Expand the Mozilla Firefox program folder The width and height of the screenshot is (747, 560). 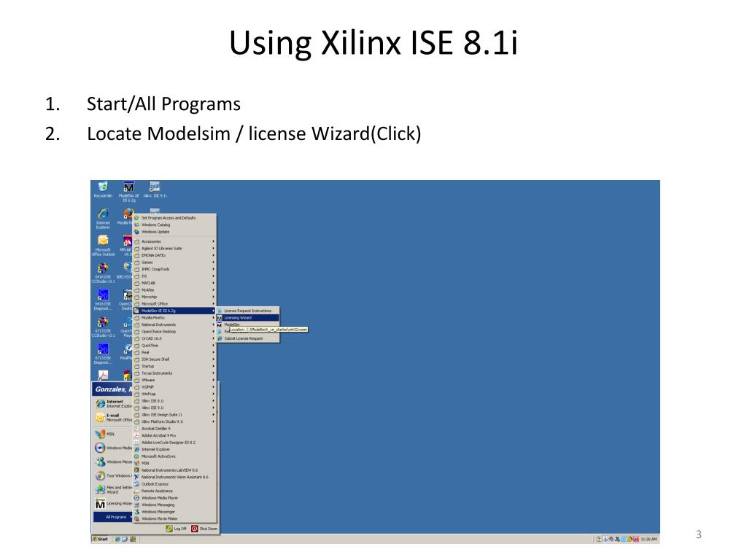tap(175, 318)
